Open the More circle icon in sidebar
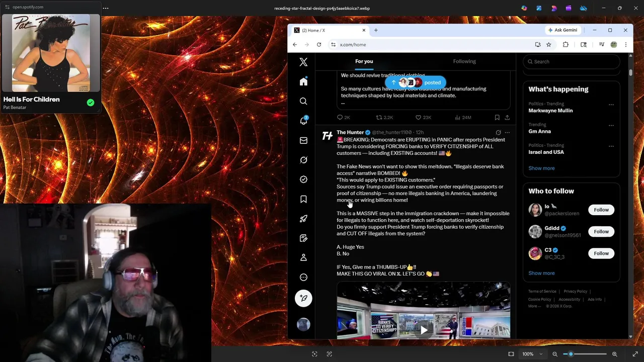644x362 pixels. [303, 277]
